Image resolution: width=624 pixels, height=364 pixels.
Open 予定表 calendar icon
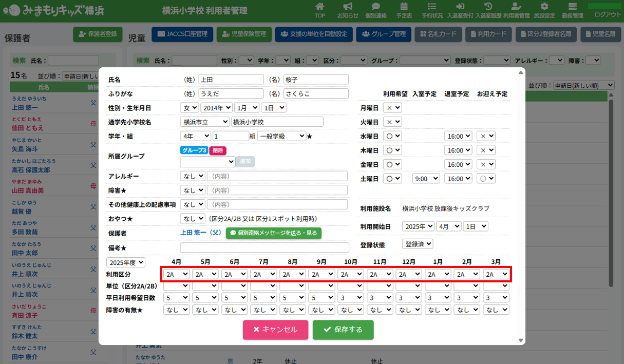pos(404,10)
